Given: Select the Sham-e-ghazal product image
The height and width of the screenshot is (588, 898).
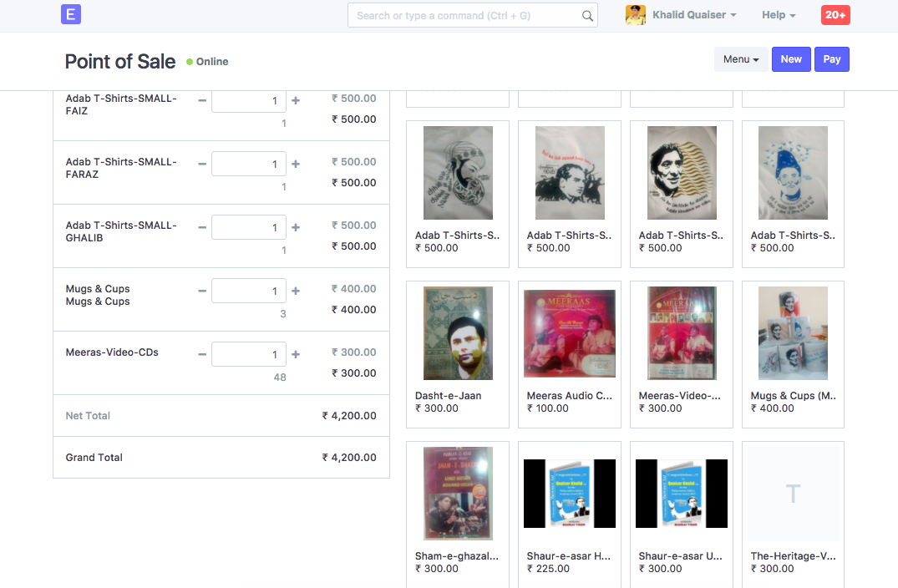Looking at the screenshot, I should point(458,494).
